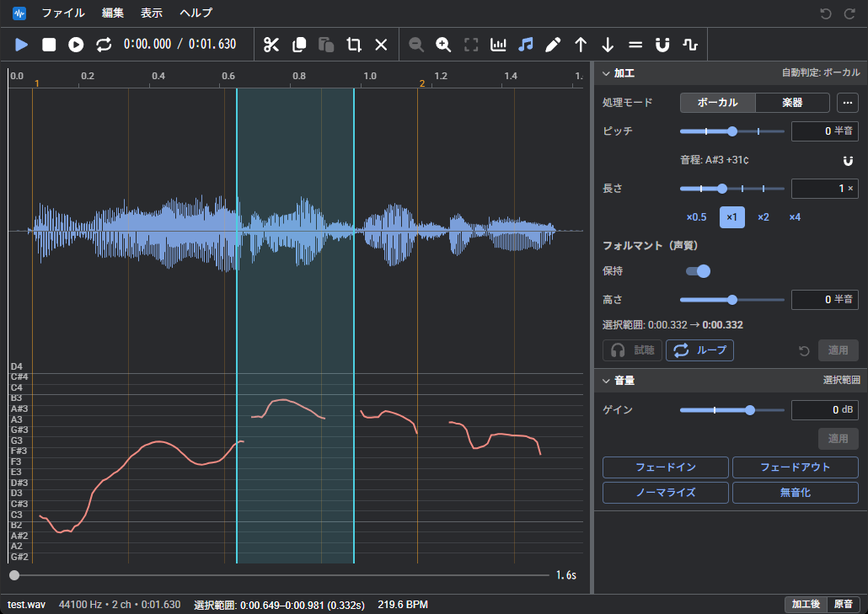Click the spectrum chart icon
This screenshot has width=868, height=614.
tap(498, 45)
